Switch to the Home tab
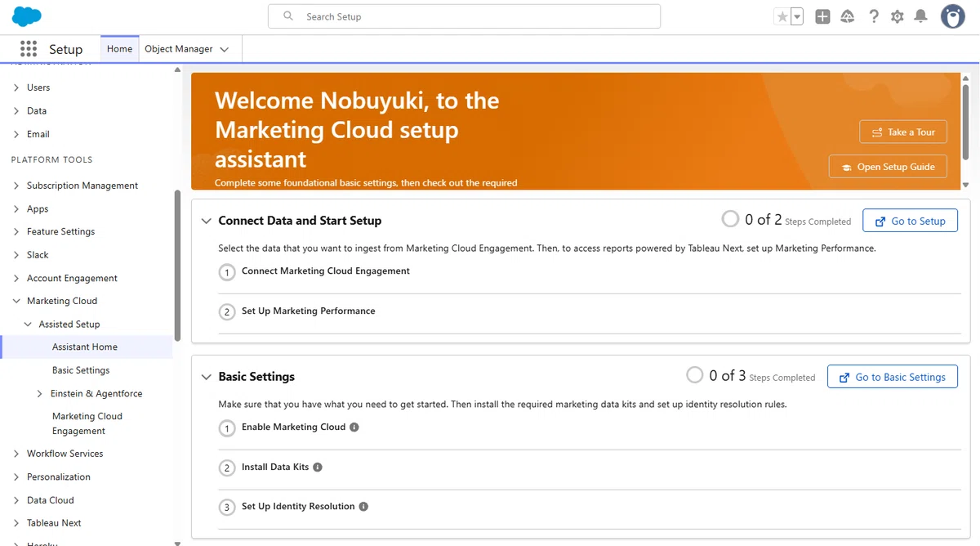 (x=119, y=49)
